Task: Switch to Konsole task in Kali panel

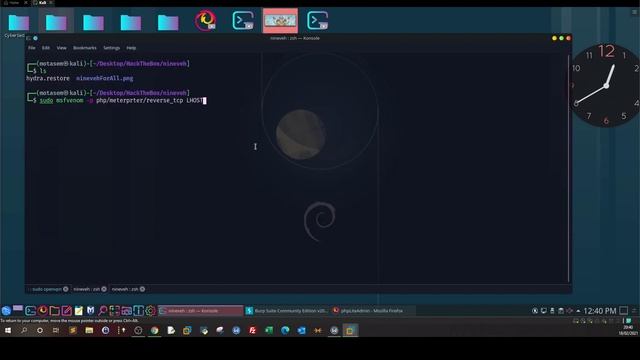Action: pos(200,311)
